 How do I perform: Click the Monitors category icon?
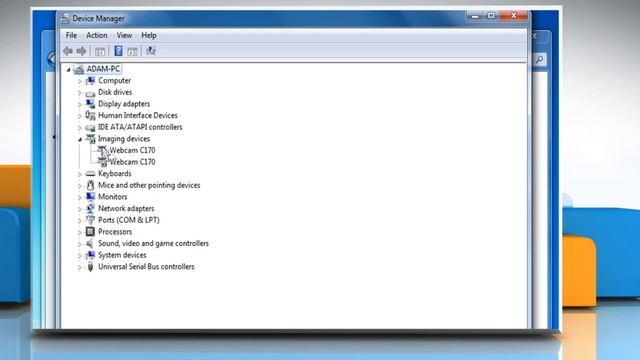(90, 197)
